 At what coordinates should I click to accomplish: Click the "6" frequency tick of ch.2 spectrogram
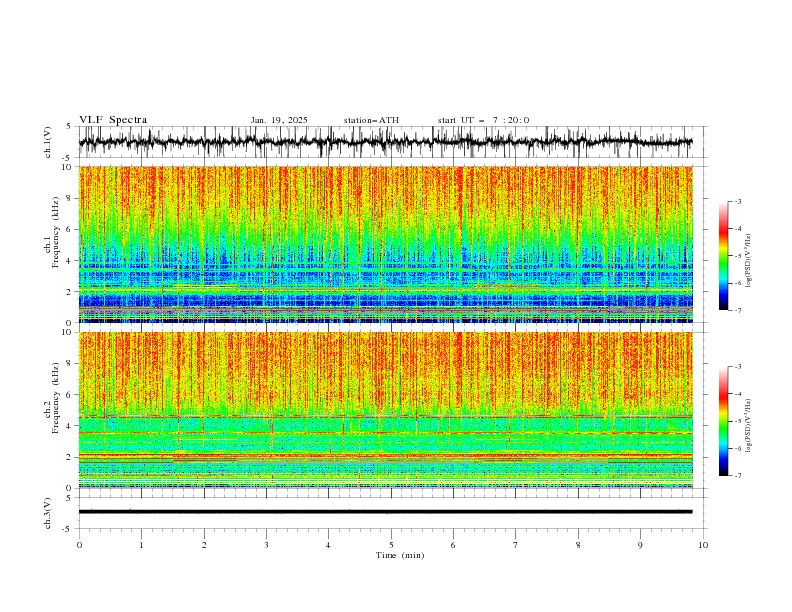(x=71, y=395)
